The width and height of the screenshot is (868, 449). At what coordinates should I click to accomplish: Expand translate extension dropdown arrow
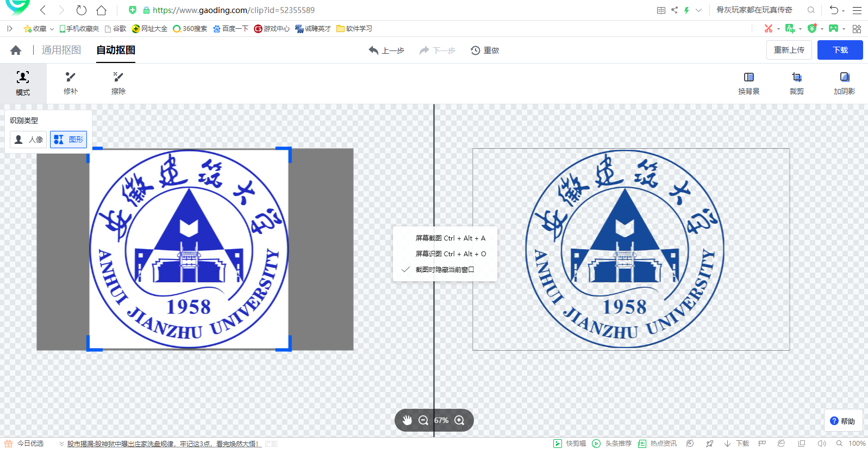(800, 29)
